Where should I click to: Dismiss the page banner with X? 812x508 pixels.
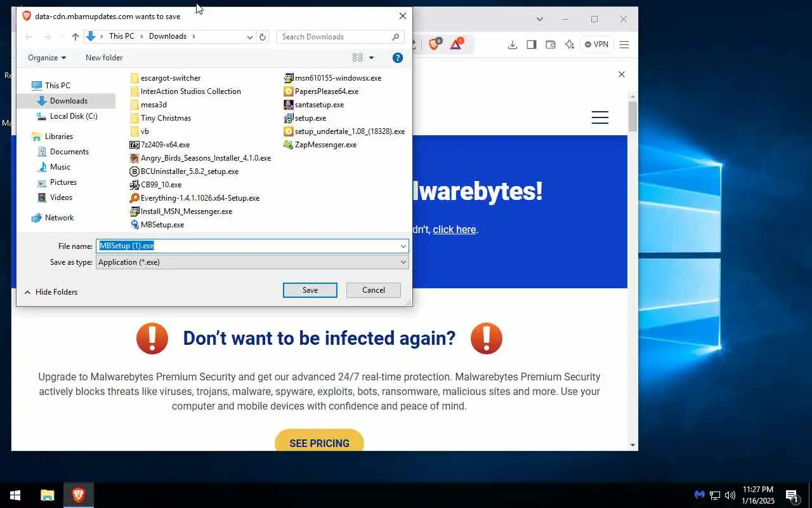622,74
